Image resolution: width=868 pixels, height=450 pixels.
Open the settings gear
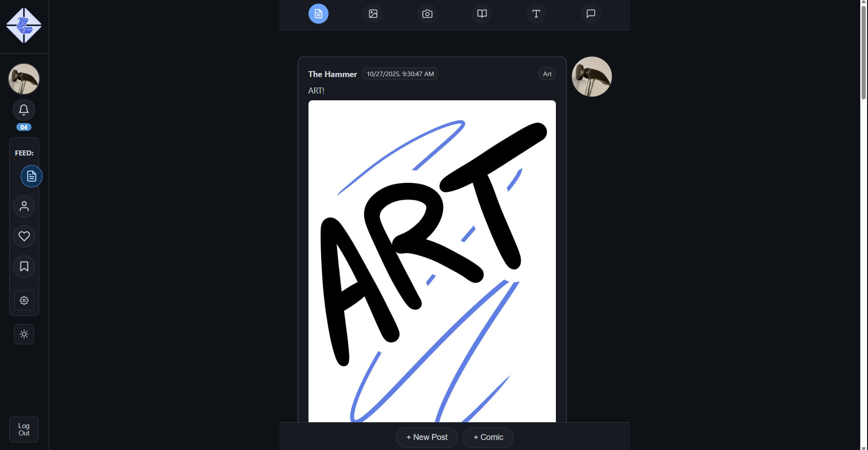[x=24, y=300]
